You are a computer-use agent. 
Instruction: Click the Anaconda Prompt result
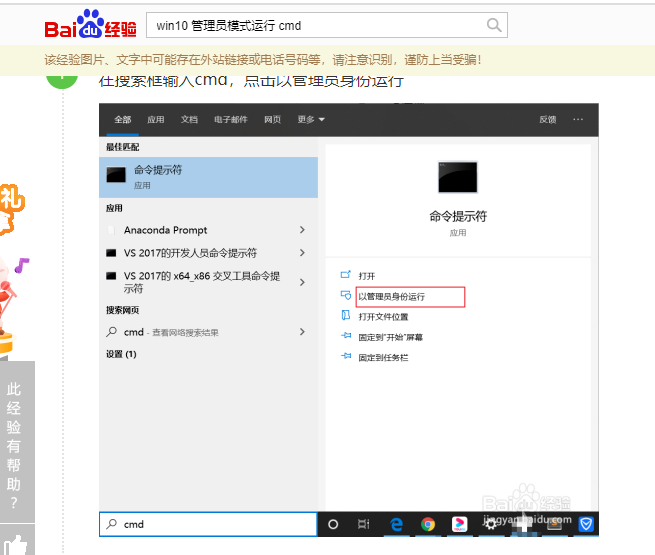[165, 230]
